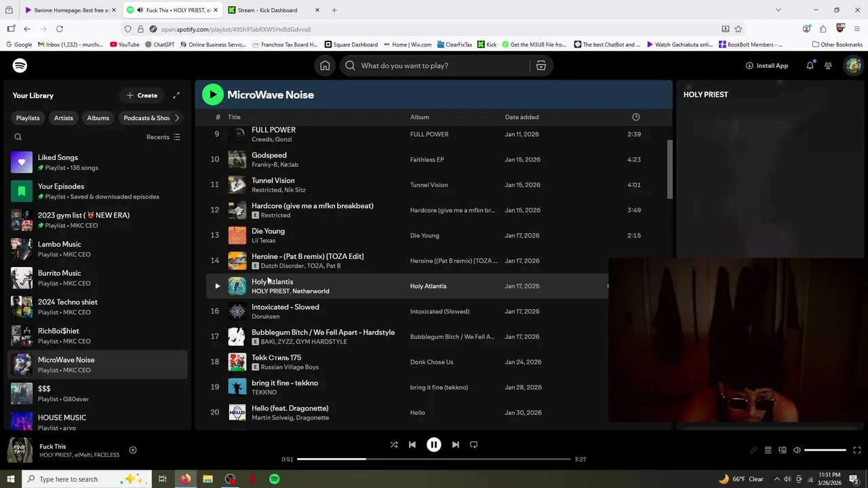Open the uBlock Origin extension icon

840,28
